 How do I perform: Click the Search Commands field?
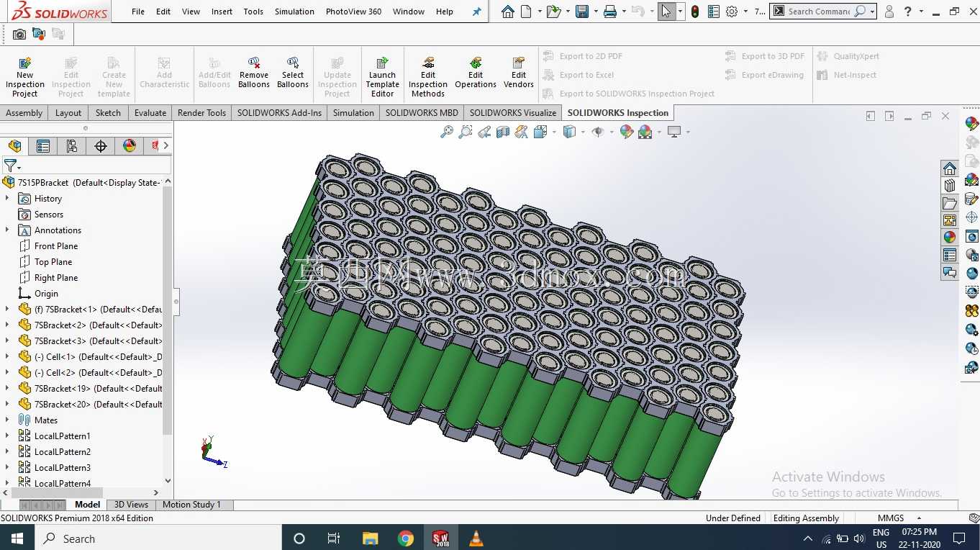pos(818,12)
